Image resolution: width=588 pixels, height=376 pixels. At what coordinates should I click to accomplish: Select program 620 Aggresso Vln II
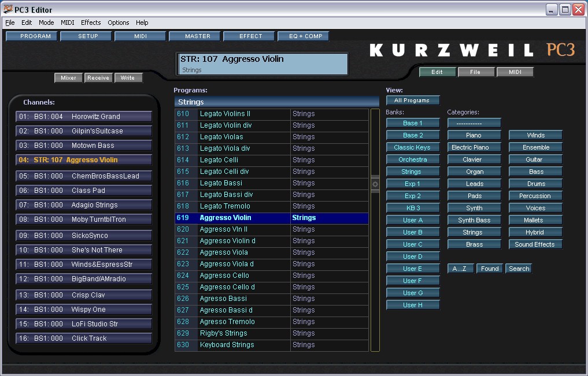point(272,229)
